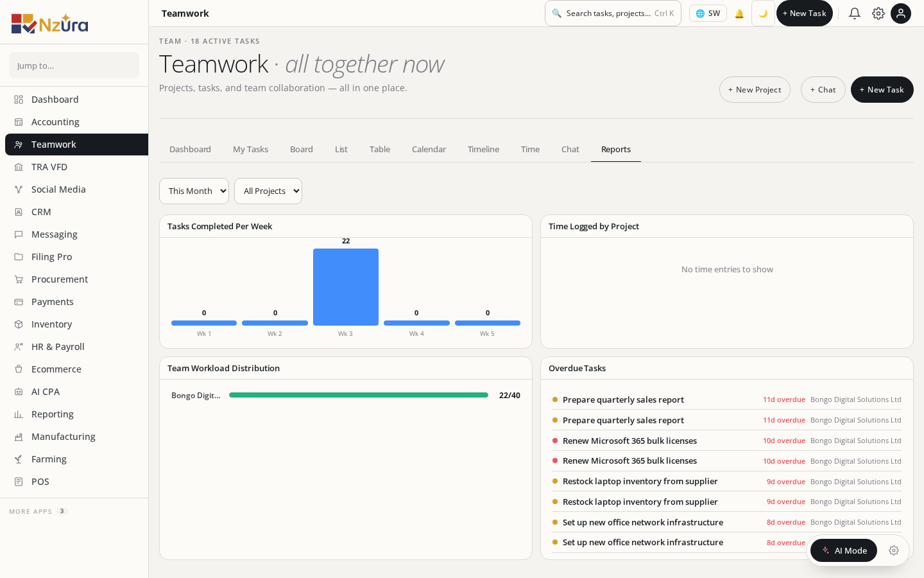Open notifications bell outline icon
Viewport: 924px width, 578px height.
pos(855,13)
